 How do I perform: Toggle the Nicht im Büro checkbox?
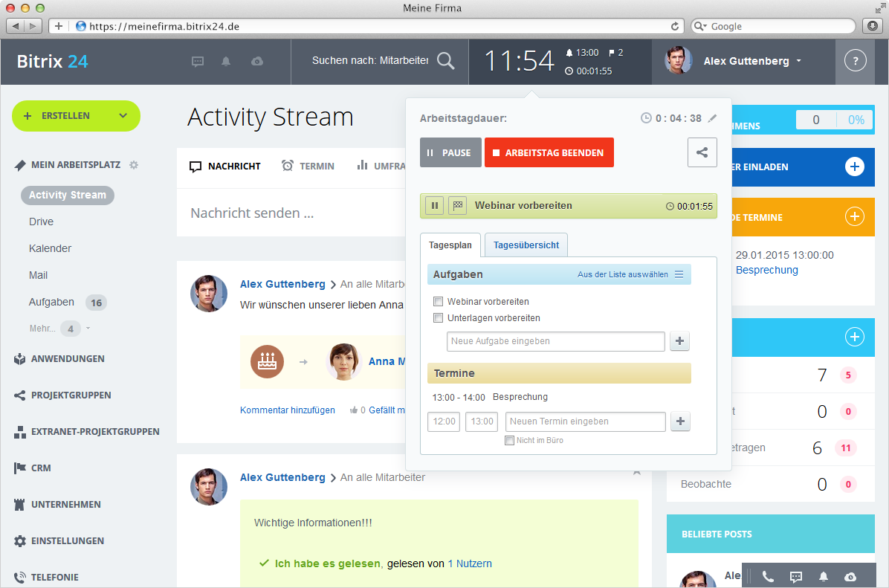[509, 441]
